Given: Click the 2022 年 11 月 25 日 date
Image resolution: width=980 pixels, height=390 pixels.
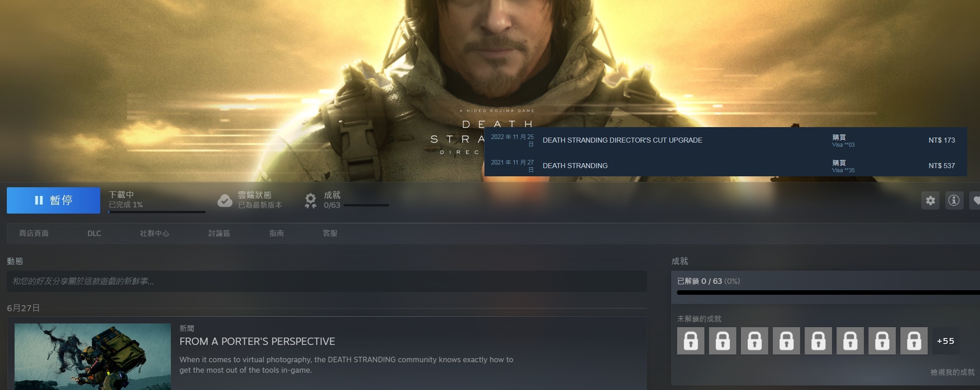Looking at the screenshot, I should [x=512, y=140].
